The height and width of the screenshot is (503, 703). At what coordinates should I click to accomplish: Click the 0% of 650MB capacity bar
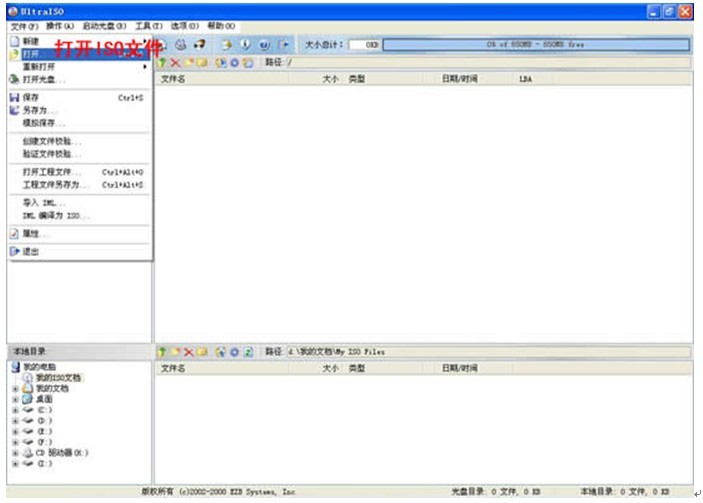click(536, 45)
